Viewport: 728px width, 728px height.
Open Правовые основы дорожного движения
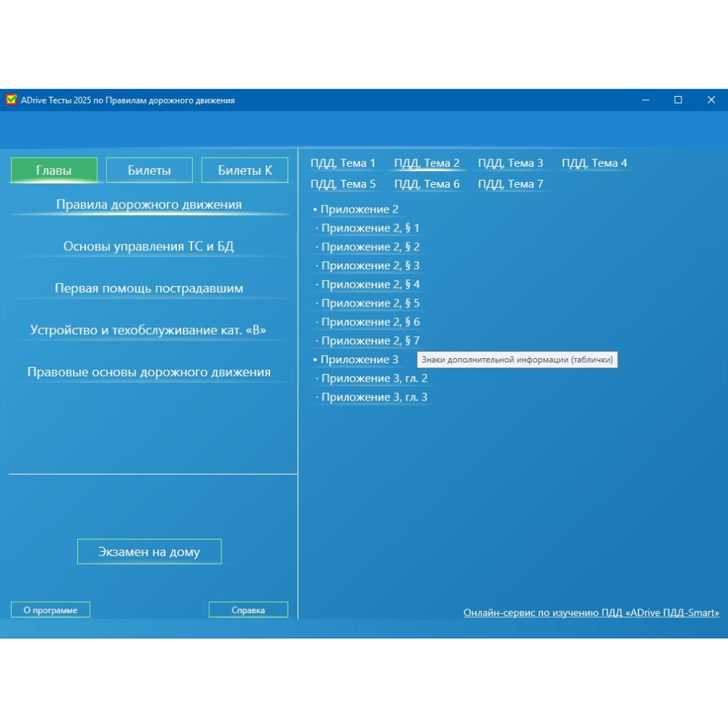[x=149, y=372]
